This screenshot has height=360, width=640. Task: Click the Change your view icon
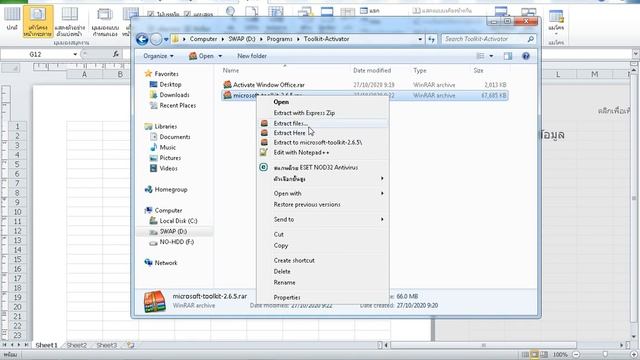(x=480, y=56)
